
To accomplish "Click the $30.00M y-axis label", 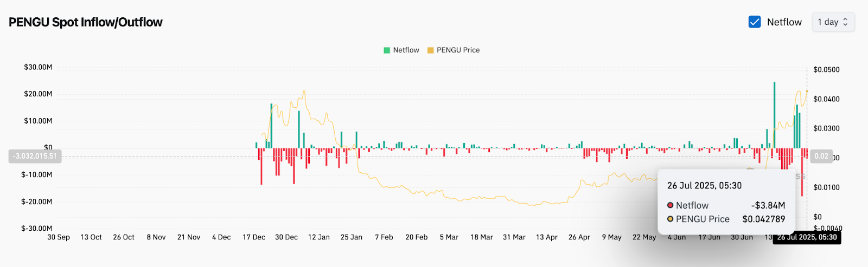I will 38,67.
